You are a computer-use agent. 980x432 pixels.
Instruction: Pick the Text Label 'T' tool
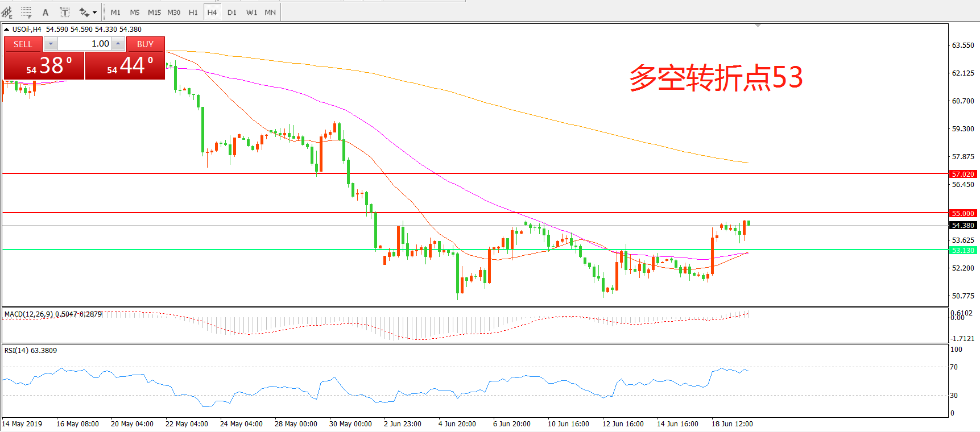(65, 13)
